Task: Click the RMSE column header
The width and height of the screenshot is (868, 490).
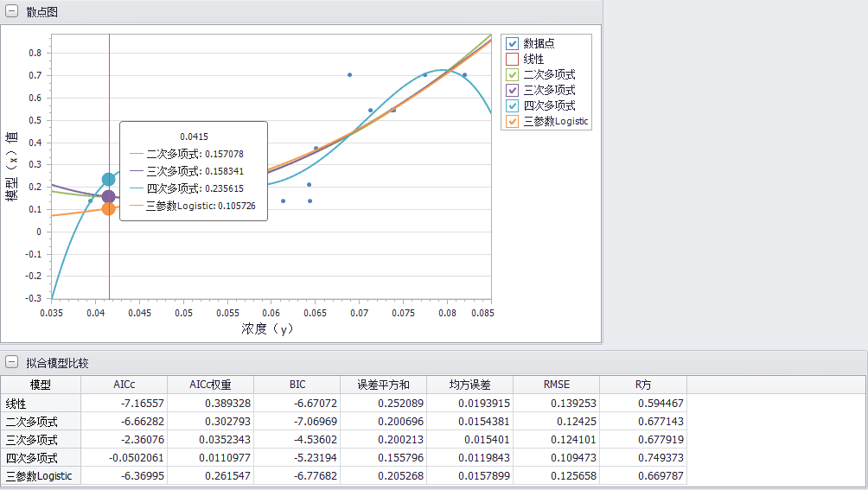Action: pos(556,385)
